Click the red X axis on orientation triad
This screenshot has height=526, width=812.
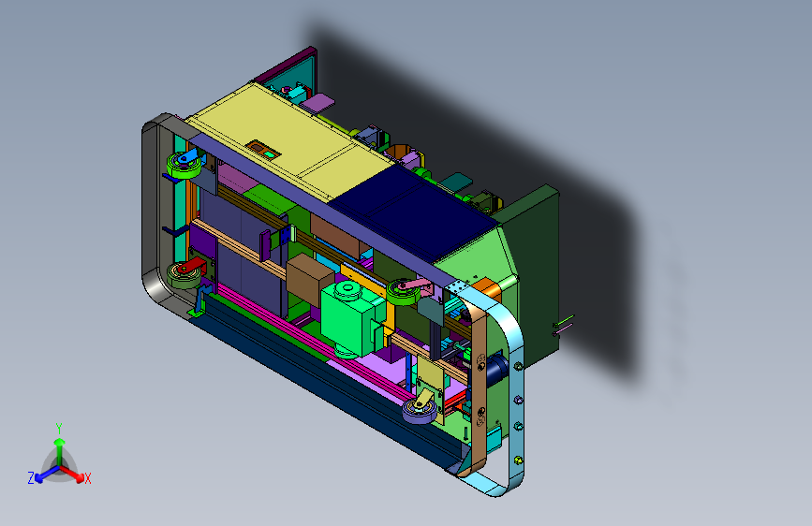pyautogui.click(x=74, y=474)
